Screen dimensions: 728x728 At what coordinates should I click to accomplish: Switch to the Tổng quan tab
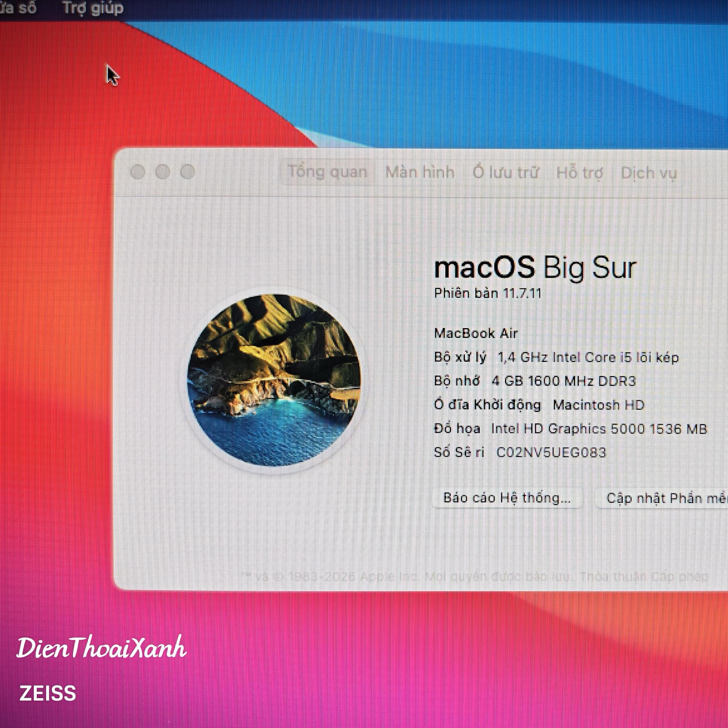pos(328,173)
